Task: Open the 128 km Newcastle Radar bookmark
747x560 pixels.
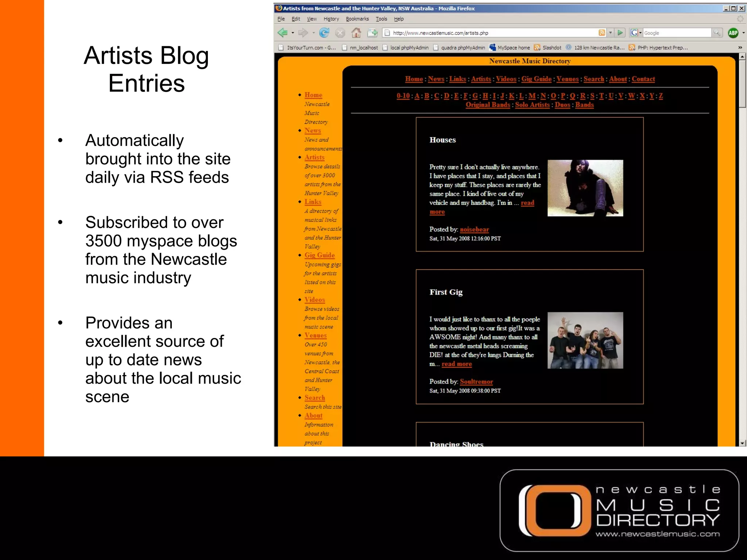Action: point(595,47)
